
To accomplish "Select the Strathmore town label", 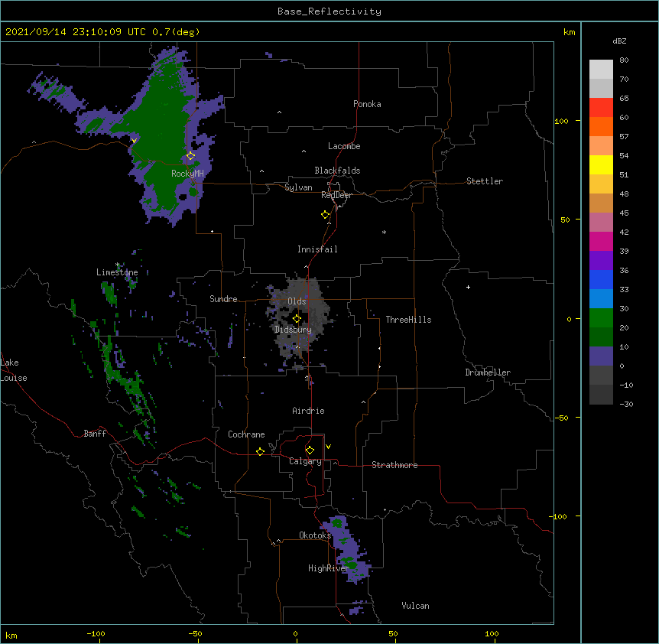I will 394,465.
